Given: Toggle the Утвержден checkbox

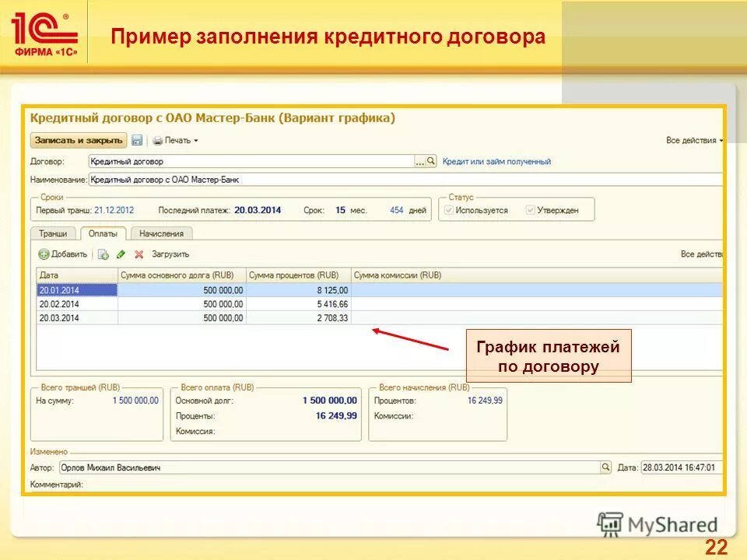Looking at the screenshot, I should point(531,209).
